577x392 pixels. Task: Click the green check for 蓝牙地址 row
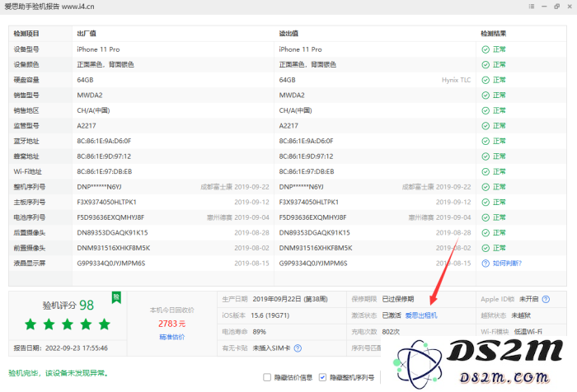point(486,141)
